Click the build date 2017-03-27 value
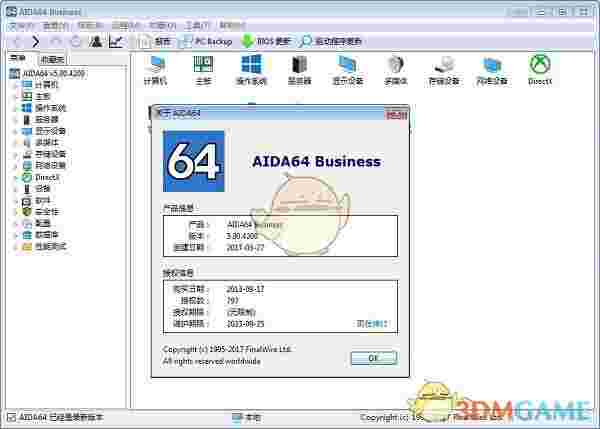This screenshot has width=600, height=429. coord(245,248)
